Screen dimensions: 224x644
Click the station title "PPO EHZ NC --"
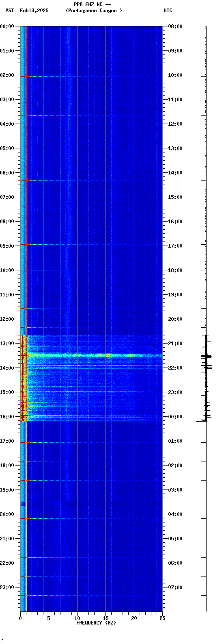click(x=93, y=4)
